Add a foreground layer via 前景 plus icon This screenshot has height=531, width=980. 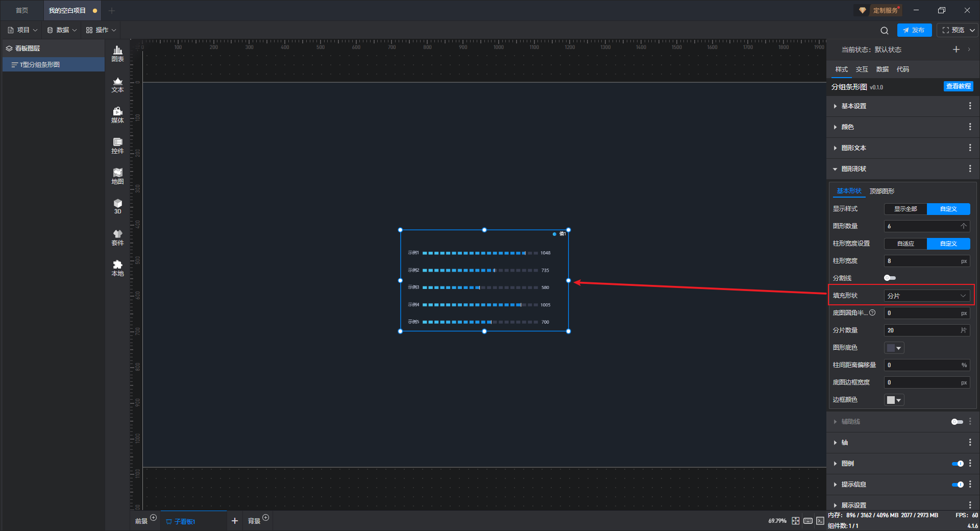point(153,518)
